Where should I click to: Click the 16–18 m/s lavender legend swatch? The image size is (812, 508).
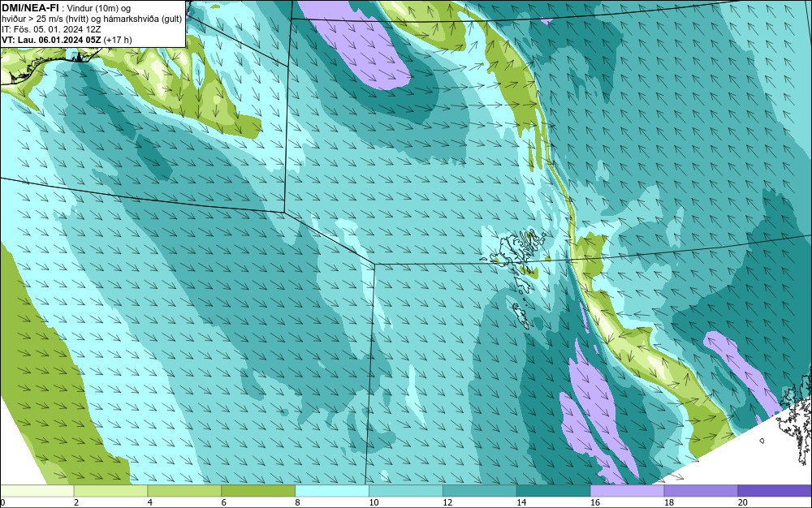627,491
